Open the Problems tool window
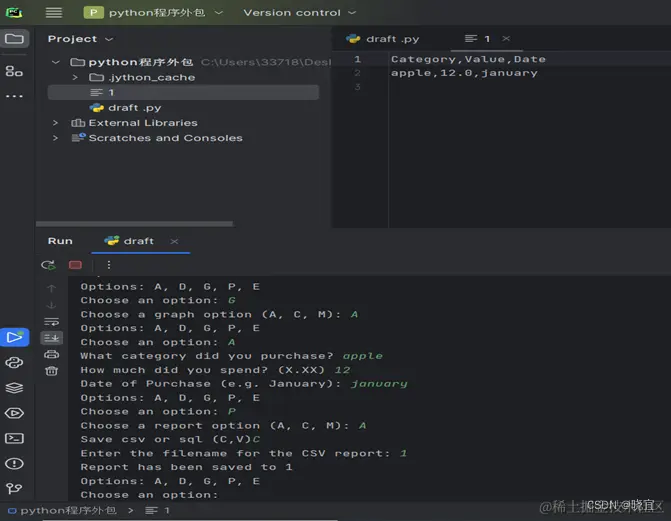Image resolution: width=671 pixels, height=521 pixels. coord(14,464)
